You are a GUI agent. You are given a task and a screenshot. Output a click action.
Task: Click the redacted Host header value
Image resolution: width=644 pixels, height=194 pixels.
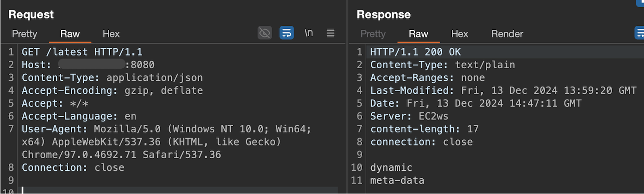click(92, 65)
